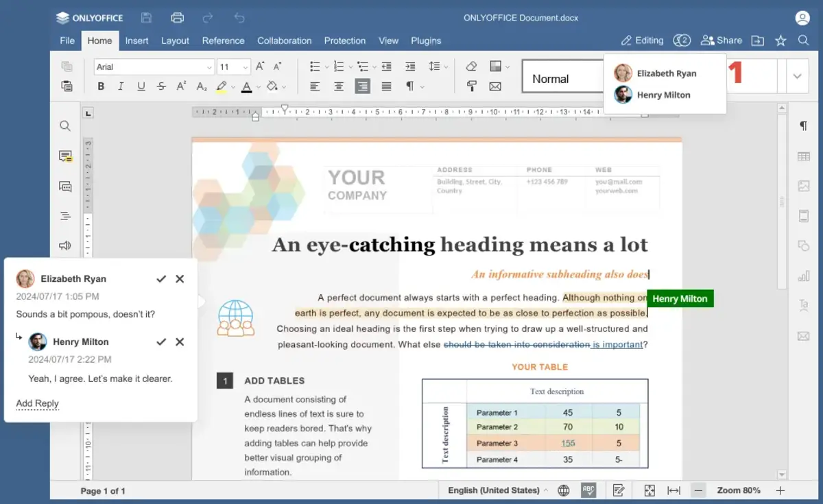Viewport: 823px width, 504px height.
Task: Decrease paragraph indent
Action: (x=387, y=67)
